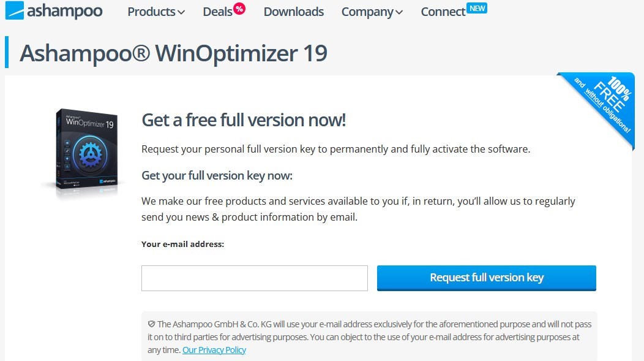
Task: Expand the Products dropdown arrow
Action: pos(181,12)
